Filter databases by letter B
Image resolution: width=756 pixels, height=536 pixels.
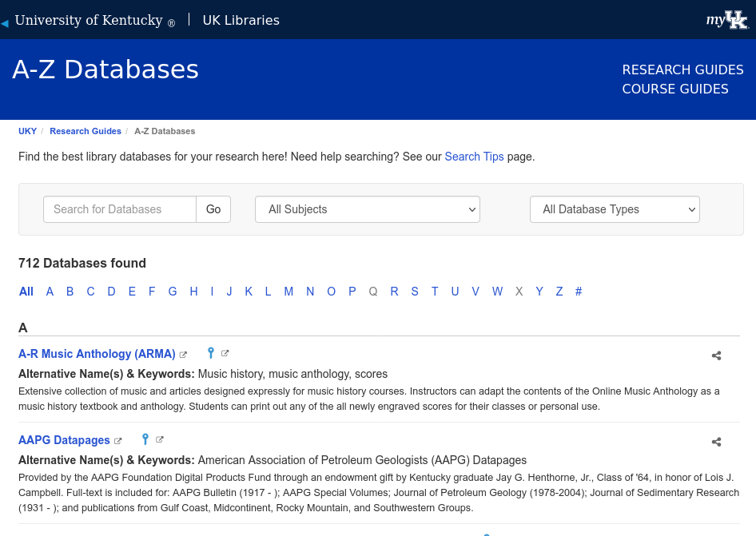70,292
